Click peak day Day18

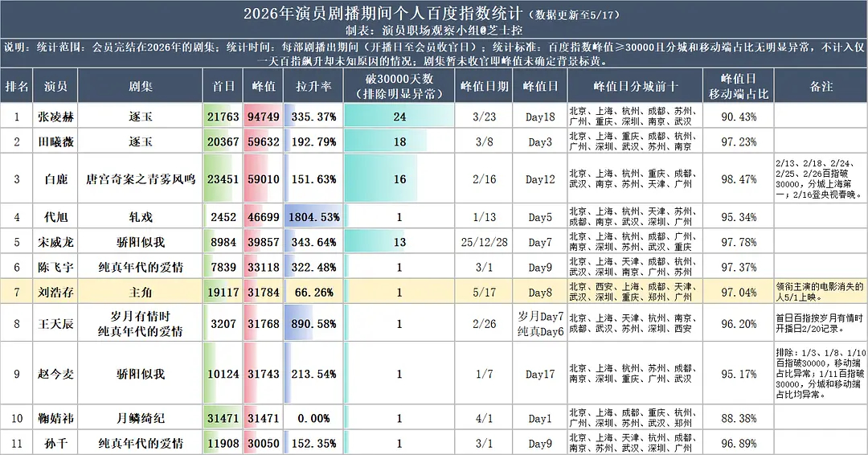540,117
